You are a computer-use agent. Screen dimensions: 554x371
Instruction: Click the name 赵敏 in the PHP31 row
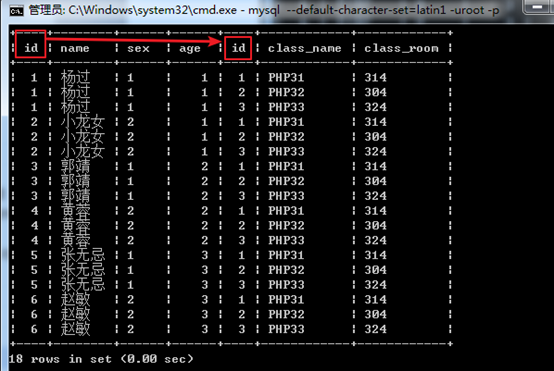click(75, 300)
